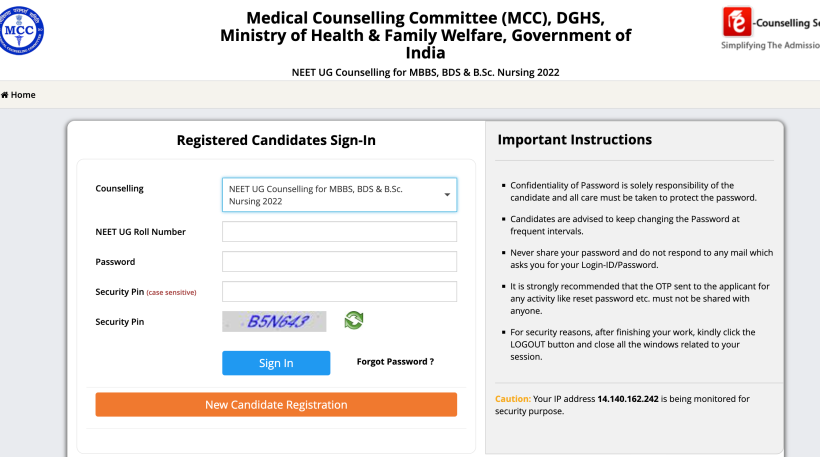Focus the NEET UG Roll Number field
This screenshot has height=457, width=820.
coord(339,232)
